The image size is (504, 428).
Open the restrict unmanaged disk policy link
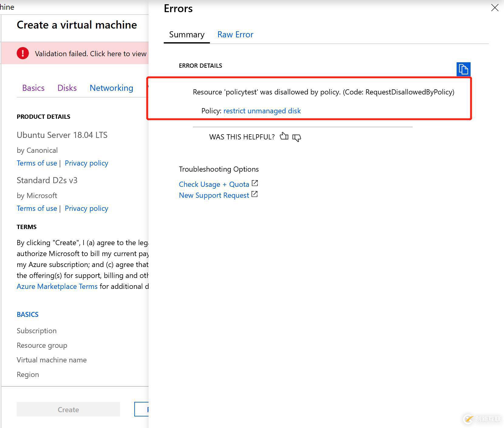click(x=262, y=111)
